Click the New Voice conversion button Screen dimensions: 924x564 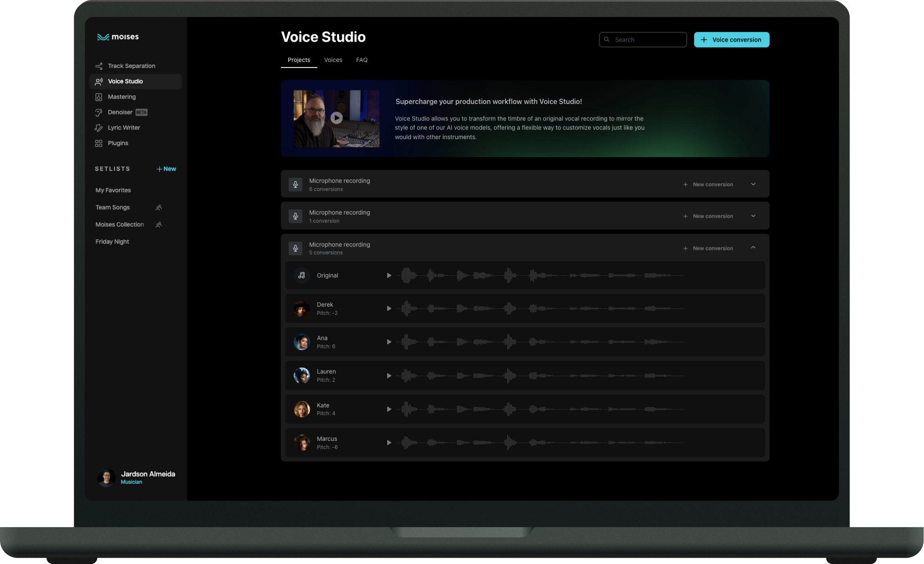click(x=731, y=39)
